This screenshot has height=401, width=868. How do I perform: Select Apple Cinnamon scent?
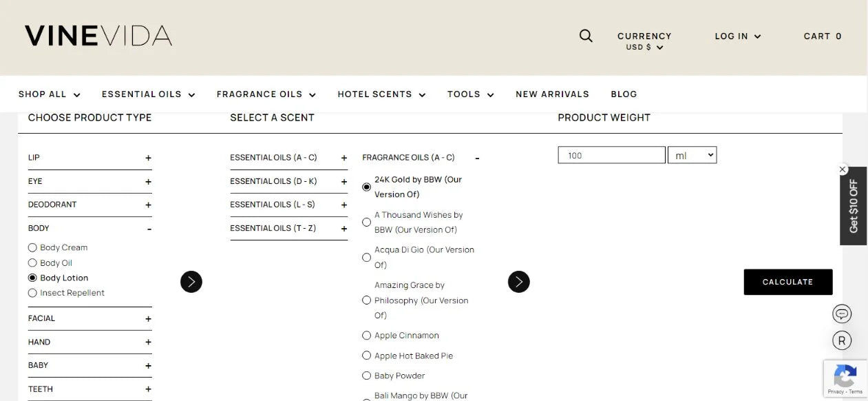(366, 336)
